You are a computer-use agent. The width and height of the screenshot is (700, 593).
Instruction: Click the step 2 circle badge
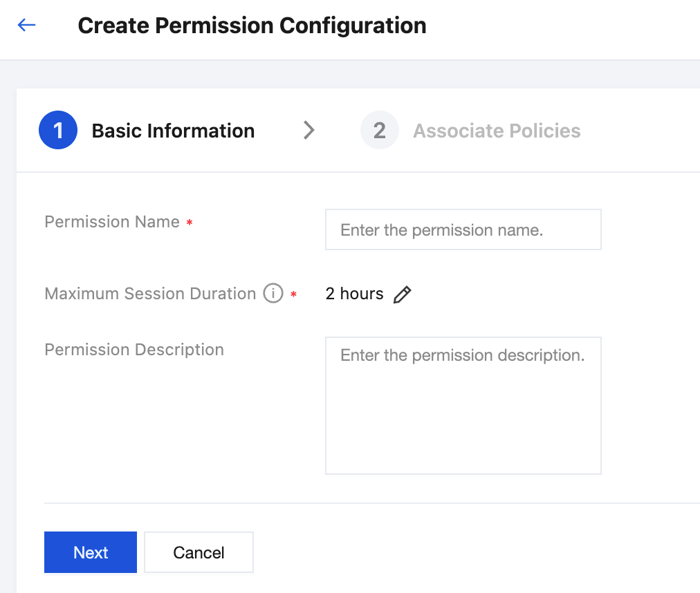click(x=379, y=131)
